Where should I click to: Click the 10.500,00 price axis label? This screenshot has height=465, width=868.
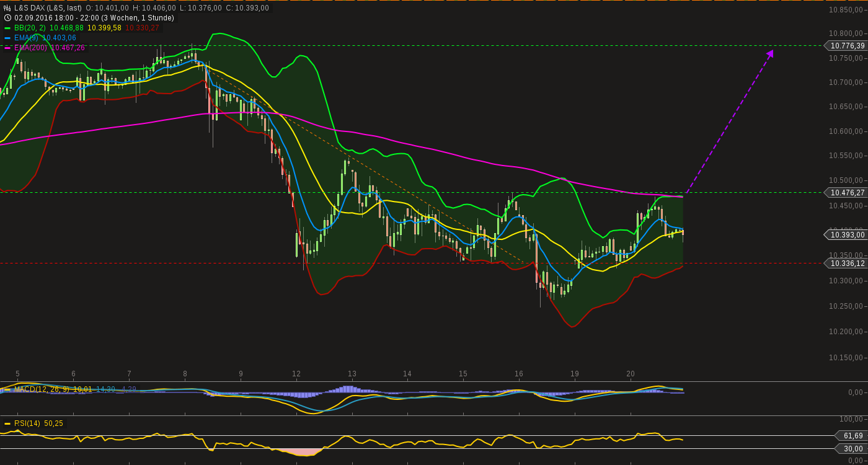tap(847, 180)
